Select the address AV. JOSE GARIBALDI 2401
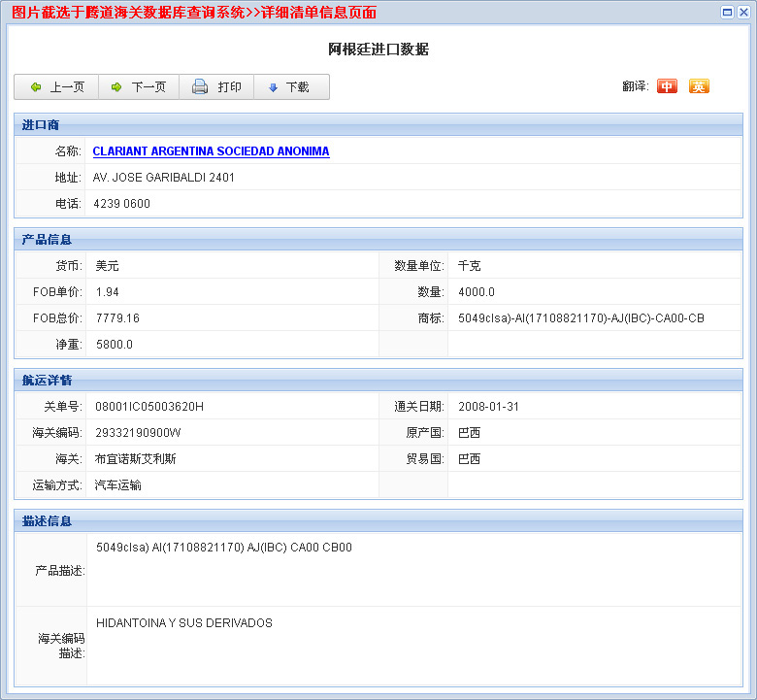The height and width of the screenshot is (700, 757). pyautogui.click(x=163, y=178)
